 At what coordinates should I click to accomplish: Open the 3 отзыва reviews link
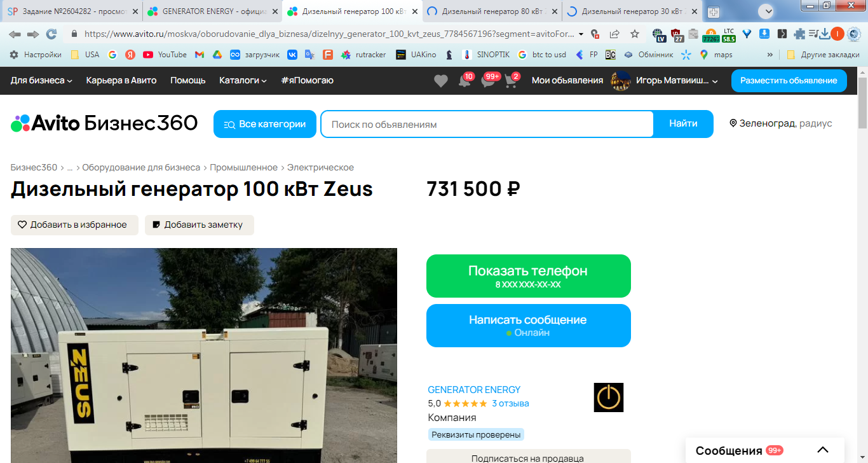pos(510,404)
